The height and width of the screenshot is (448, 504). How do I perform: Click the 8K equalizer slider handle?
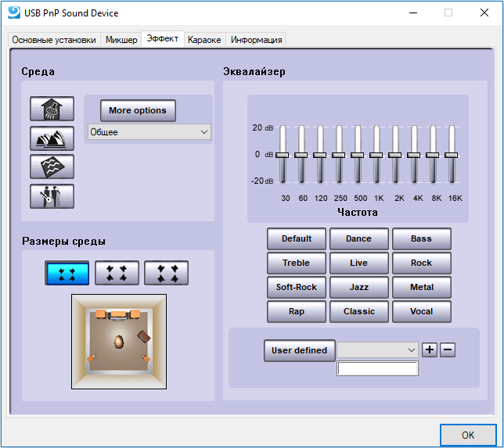pyautogui.click(x=433, y=155)
